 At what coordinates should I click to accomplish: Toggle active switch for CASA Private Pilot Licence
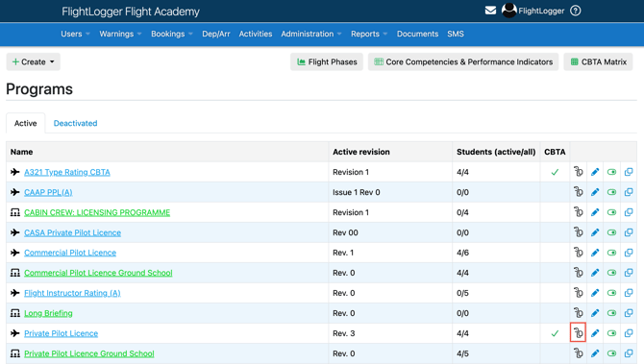click(611, 232)
